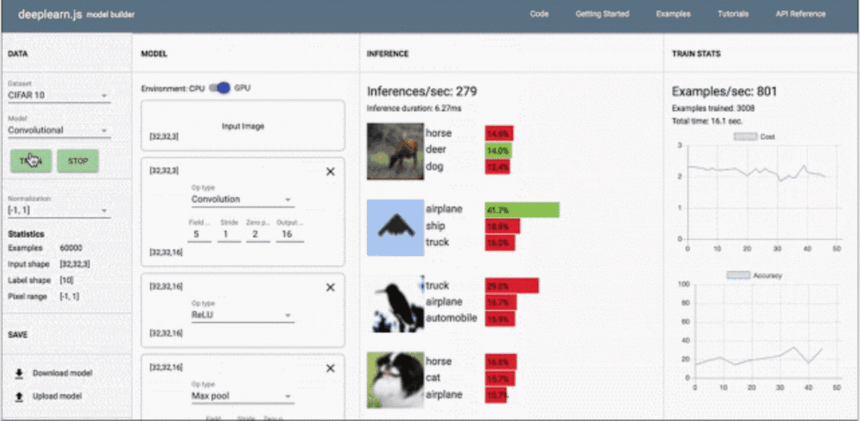Change the Convolution op type dropdown
The height and width of the screenshot is (421, 860).
[241, 199]
